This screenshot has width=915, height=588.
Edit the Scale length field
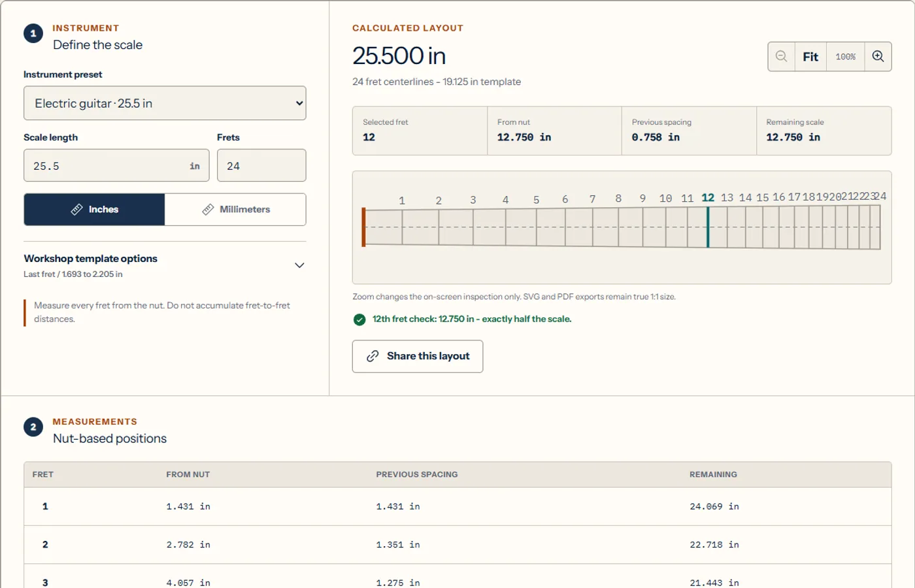click(116, 165)
